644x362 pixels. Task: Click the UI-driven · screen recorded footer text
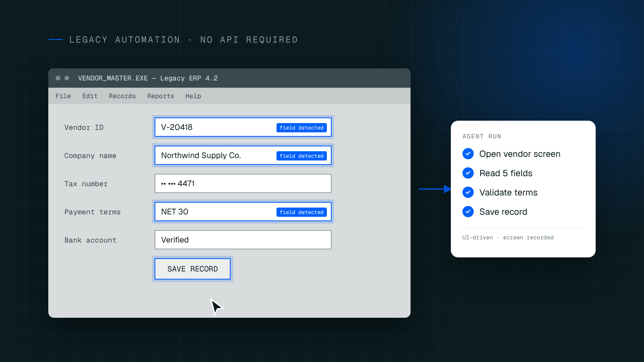(x=508, y=238)
